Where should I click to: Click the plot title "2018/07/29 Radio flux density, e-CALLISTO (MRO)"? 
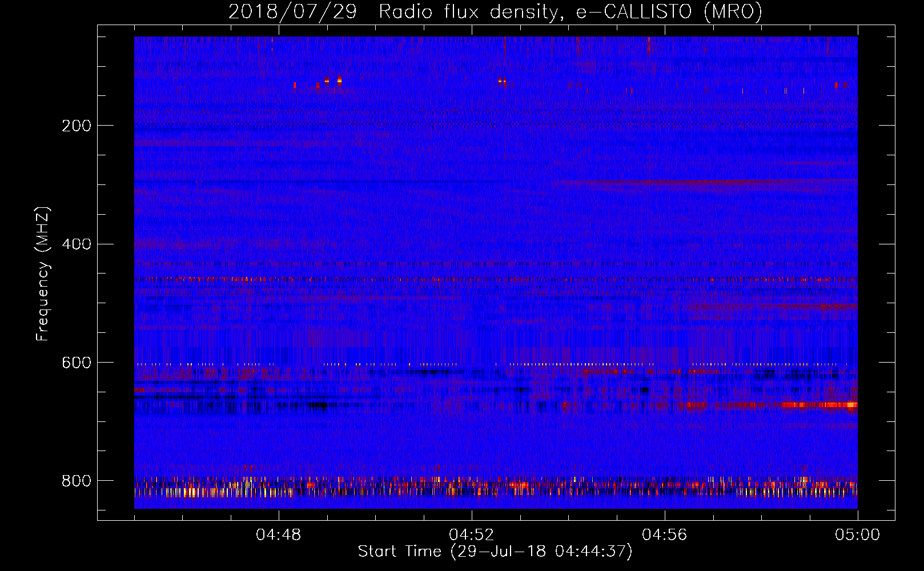coord(495,11)
